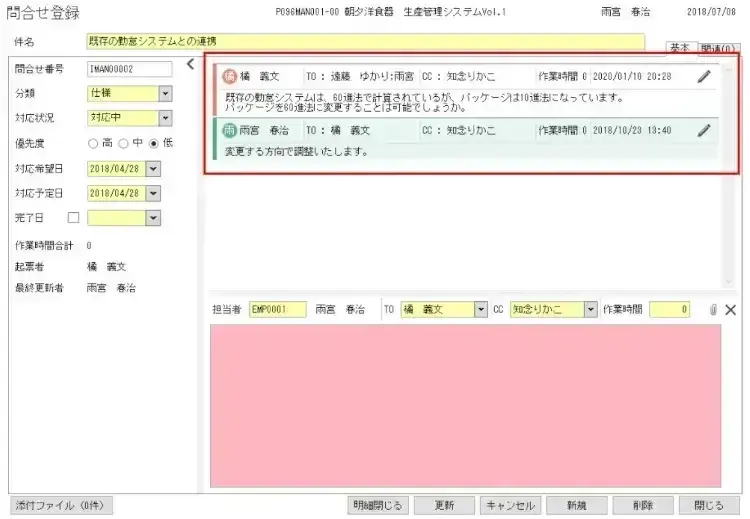Click the pink message body text area
750x519 pixels.
pyautogui.click(x=465, y=406)
